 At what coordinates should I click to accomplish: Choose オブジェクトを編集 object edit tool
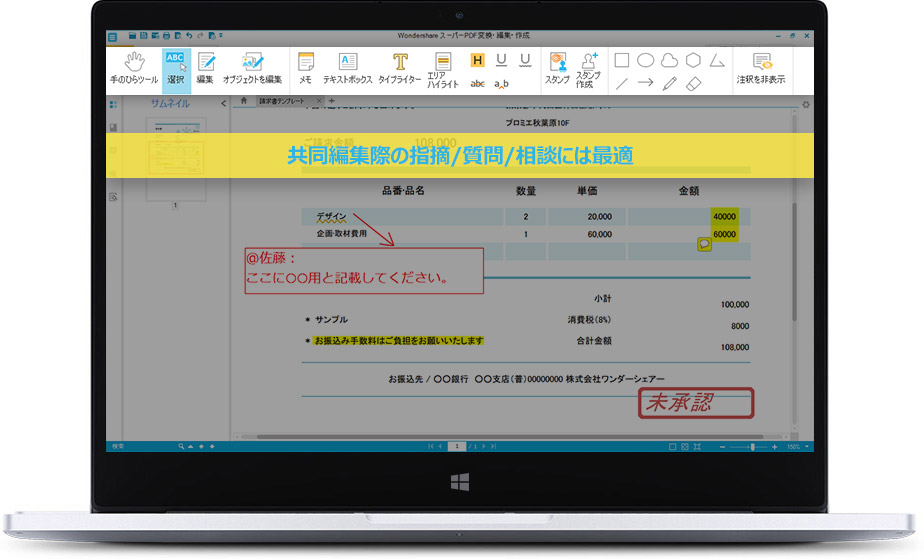click(252, 68)
